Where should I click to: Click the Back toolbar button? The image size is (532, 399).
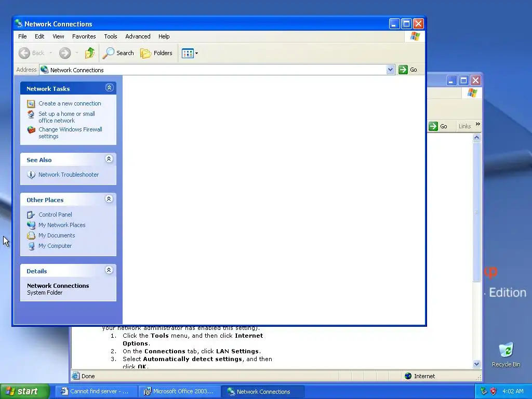click(32, 53)
